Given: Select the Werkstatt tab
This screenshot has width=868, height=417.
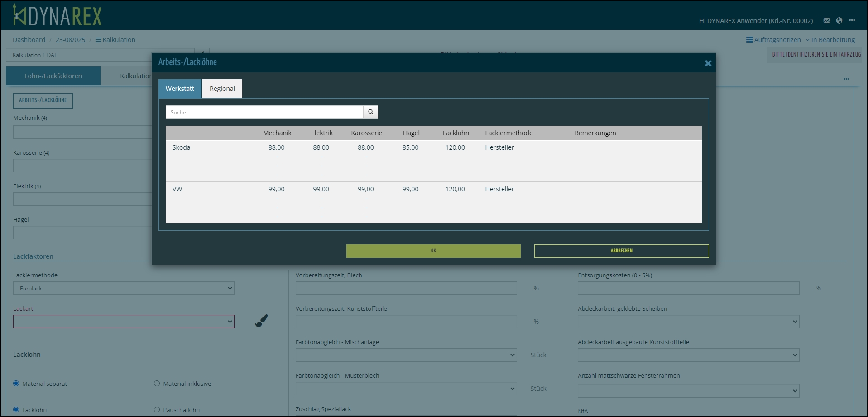Looking at the screenshot, I should coord(180,89).
